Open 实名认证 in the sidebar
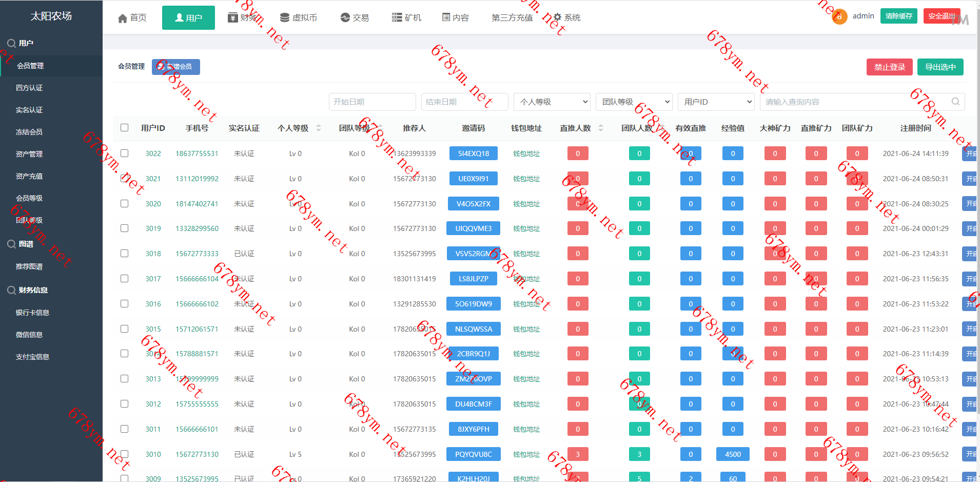The width and height of the screenshot is (980, 482). (x=29, y=110)
